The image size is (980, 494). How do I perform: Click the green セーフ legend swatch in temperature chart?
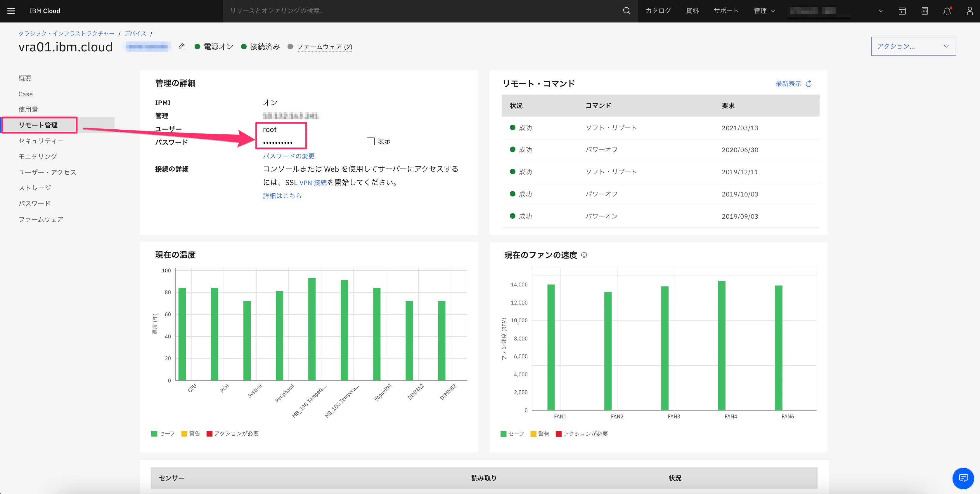[154, 434]
